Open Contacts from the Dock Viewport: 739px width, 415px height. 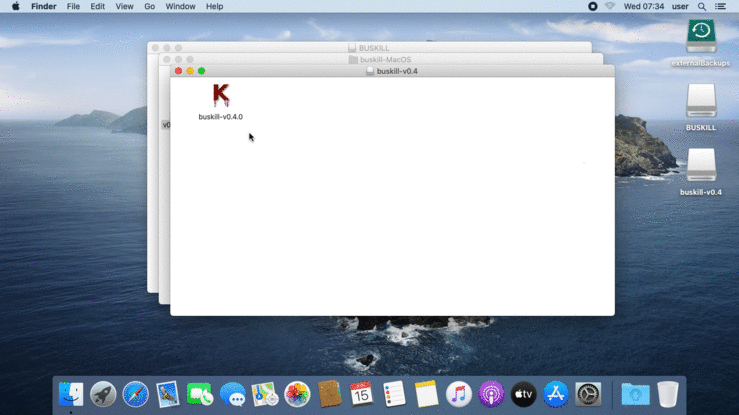[329, 394]
